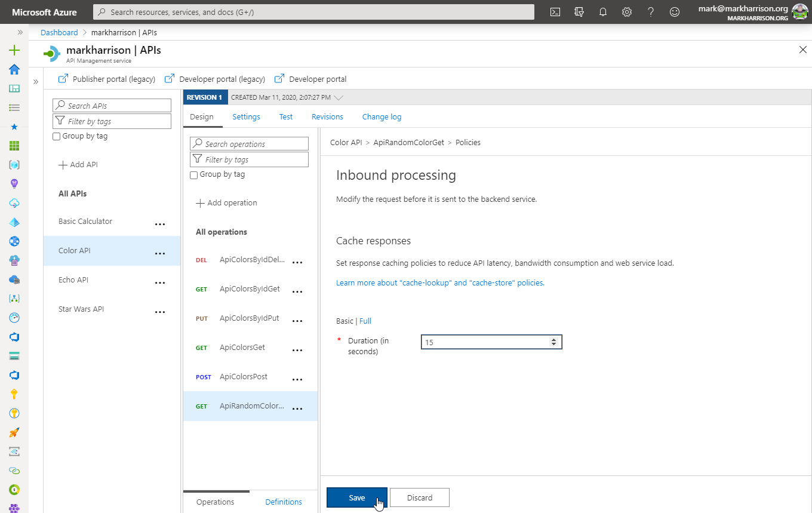Focus the Duration in seconds field
Viewport: 812px width, 513px height.
click(x=491, y=342)
